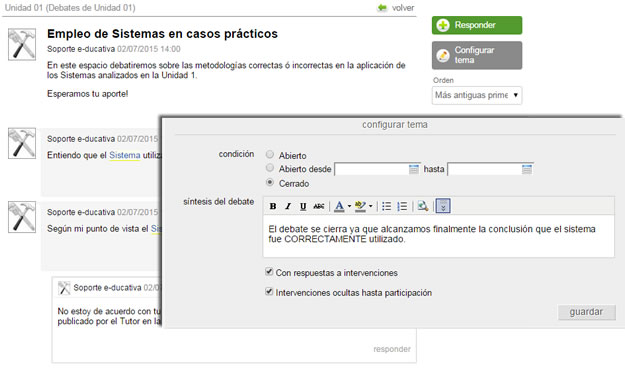The height and width of the screenshot is (368, 625).
Task: Click the insert image toolbar icon
Action: point(423,206)
